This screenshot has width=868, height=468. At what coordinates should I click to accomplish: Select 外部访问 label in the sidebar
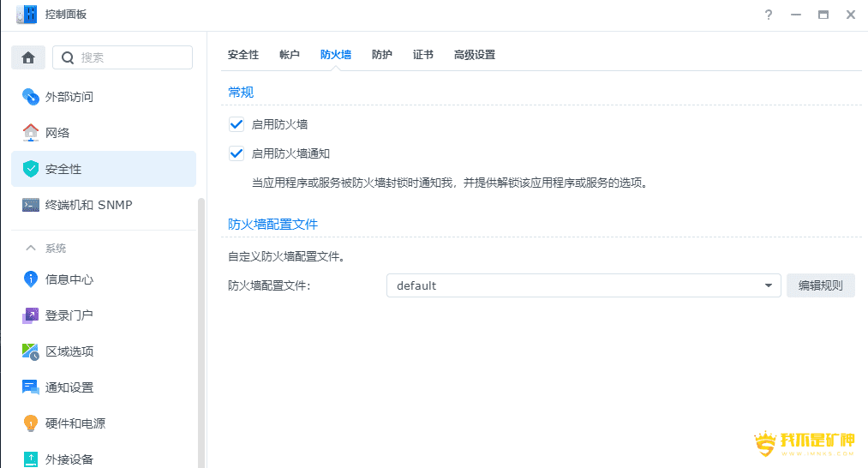(x=69, y=97)
